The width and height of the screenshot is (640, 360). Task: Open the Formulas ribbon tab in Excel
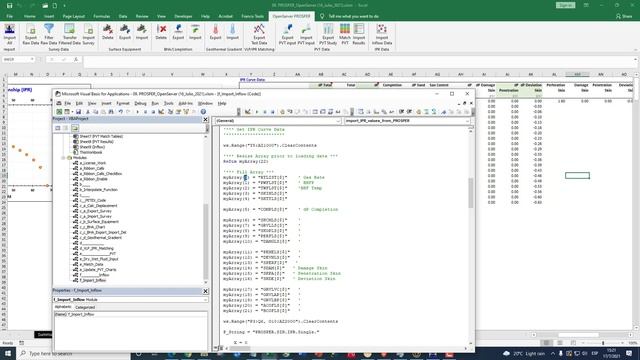102,16
